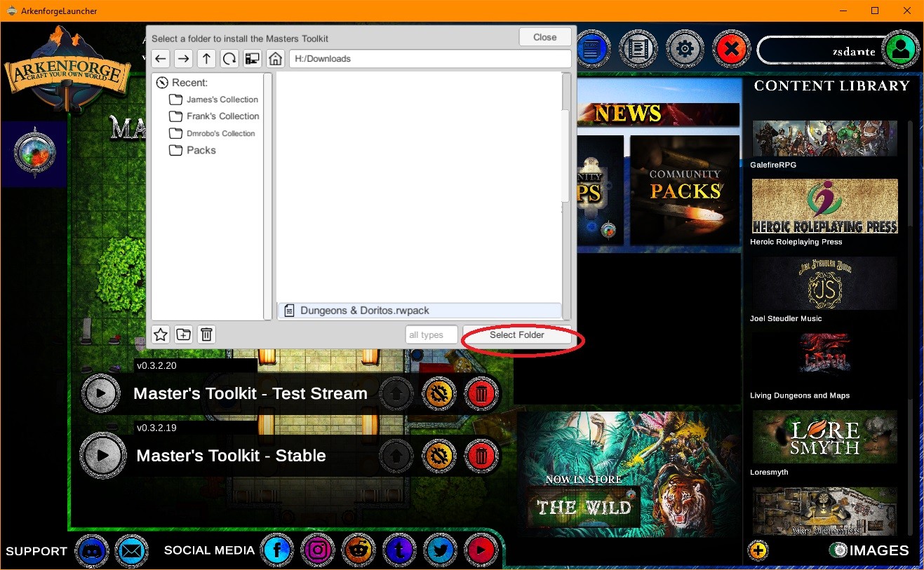The width and height of the screenshot is (924, 570).
Task: Delete selected item with trash icon
Action: click(206, 334)
